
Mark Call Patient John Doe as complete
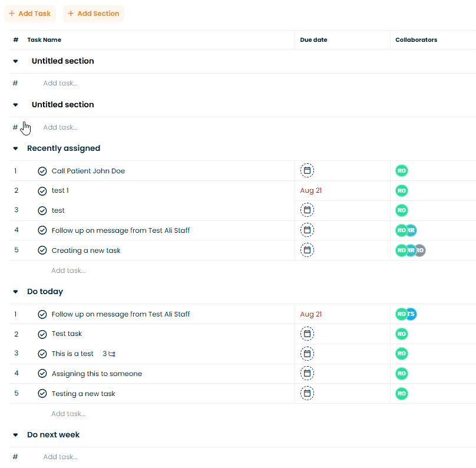tap(42, 172)
